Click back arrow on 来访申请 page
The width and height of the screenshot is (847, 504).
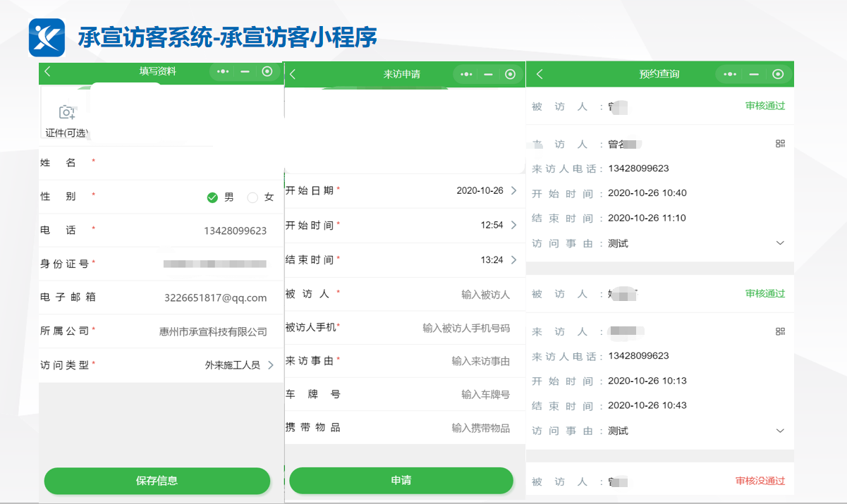[293, 74]
